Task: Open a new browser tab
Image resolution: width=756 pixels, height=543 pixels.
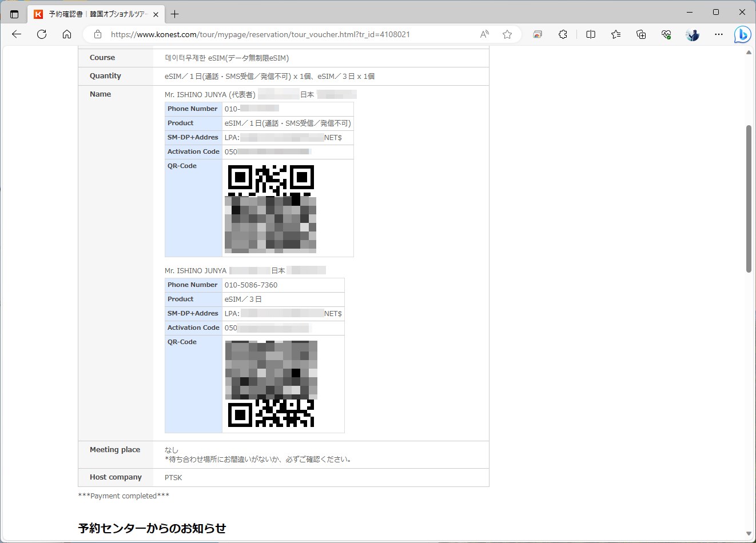Action: tap(174, 14)
